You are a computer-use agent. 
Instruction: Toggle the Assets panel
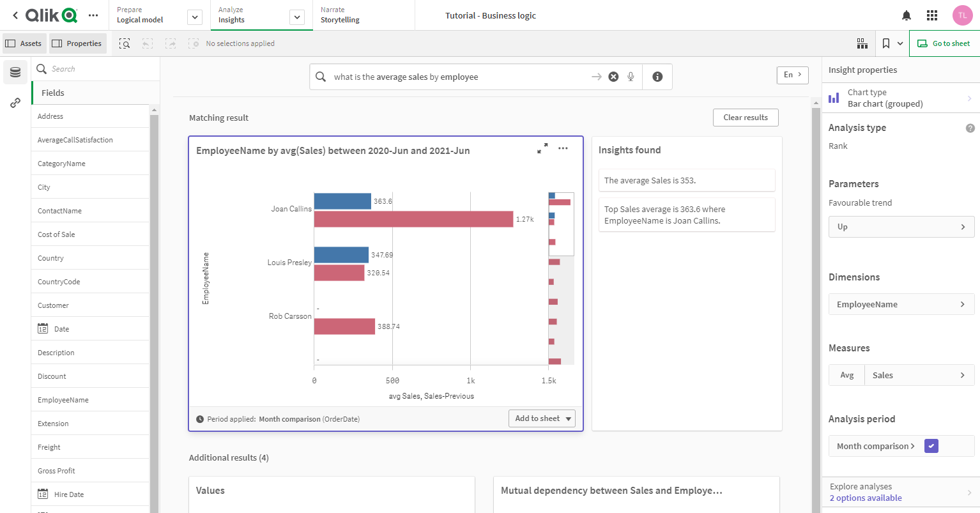pos(24,43)
